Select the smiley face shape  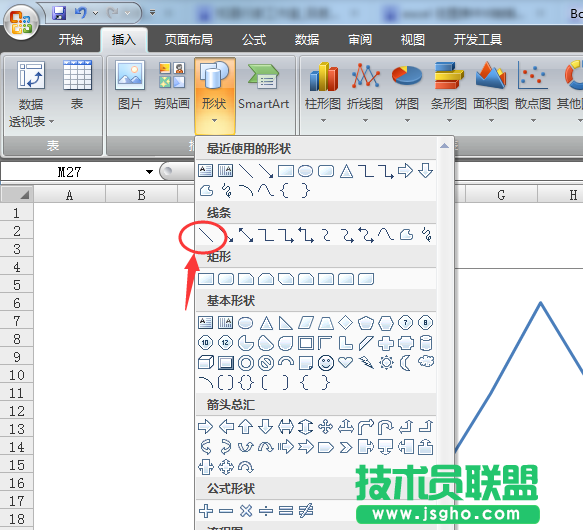point(326,363)
